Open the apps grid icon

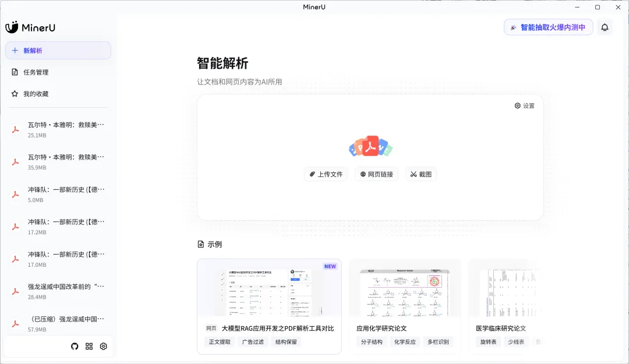click(x=89, y=347)
